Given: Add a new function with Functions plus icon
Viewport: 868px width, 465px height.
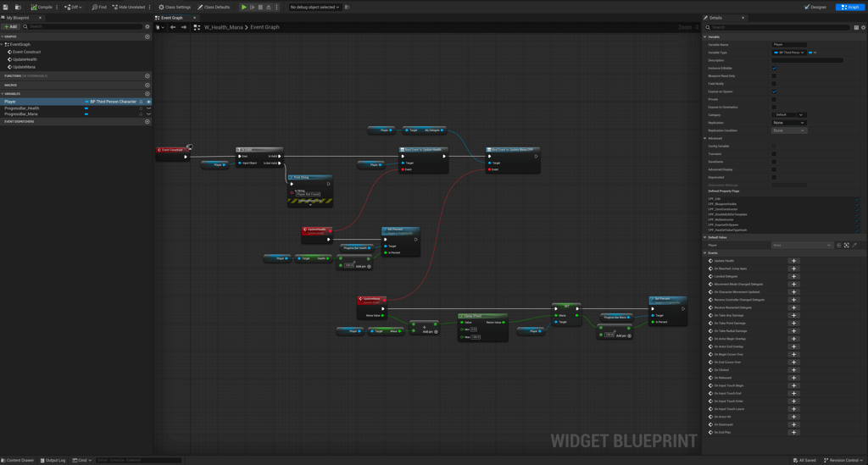Looking at the screenshot, I should pos(147,75).
